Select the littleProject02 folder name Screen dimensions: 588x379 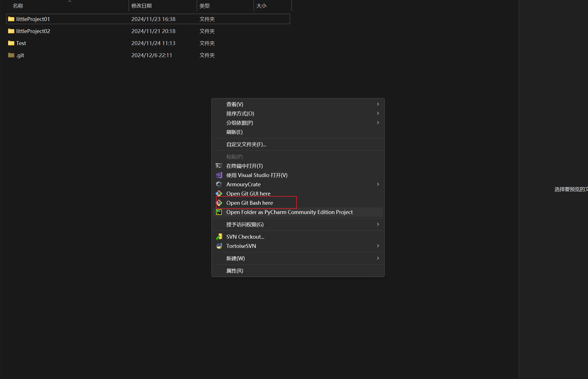coord(33,31)
